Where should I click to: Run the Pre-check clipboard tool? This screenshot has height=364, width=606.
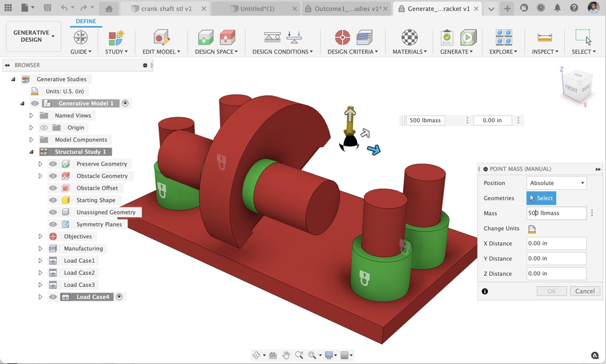coord(447,38)
